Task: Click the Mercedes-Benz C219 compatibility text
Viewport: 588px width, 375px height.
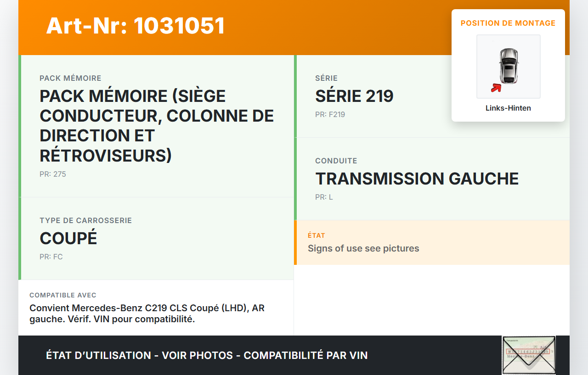Action: 147,313
